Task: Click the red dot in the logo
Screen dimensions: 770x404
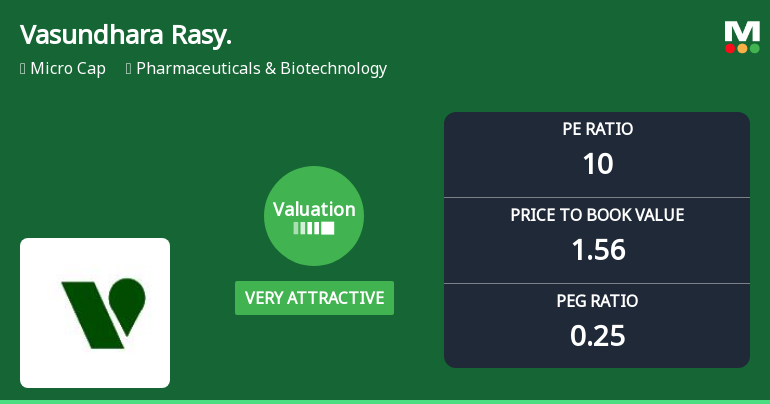Action: 730,48
